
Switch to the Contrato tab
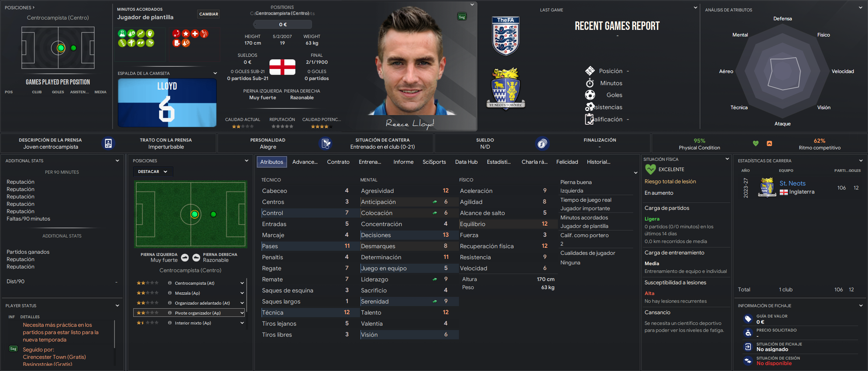(338, 162)
